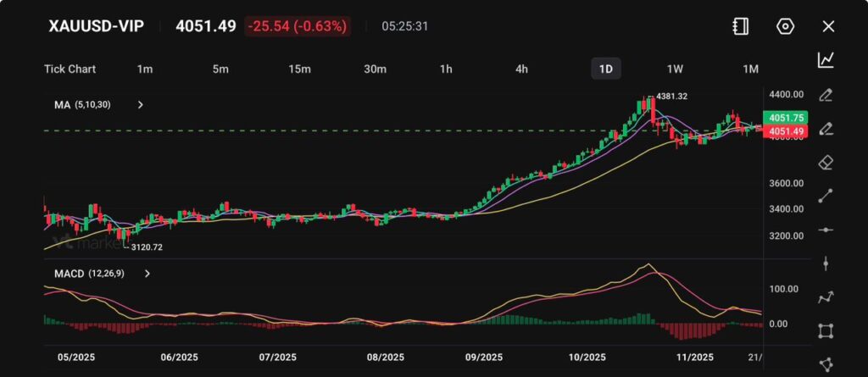Select the 1W timeframe
Screen dimensions: 868x377
point(675,69)
